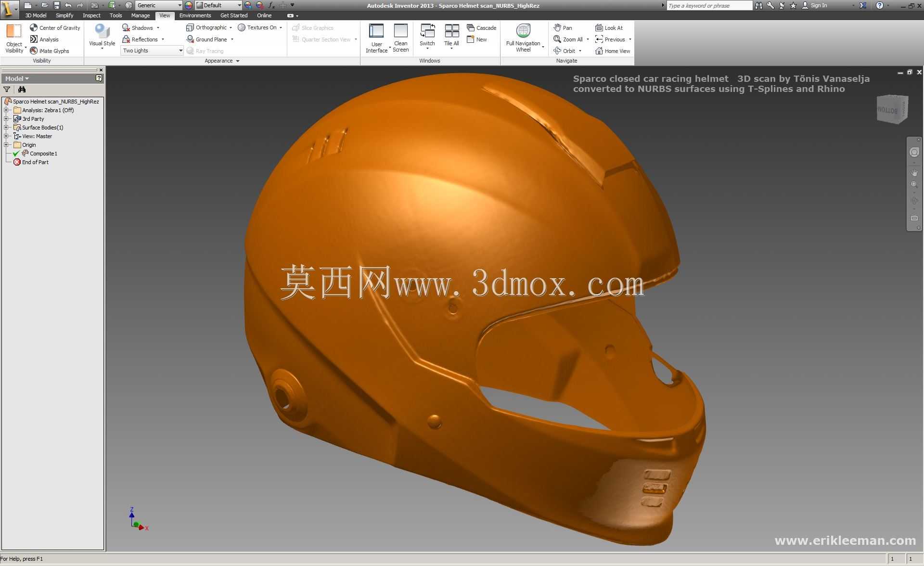Click the keyword search input field
The width and height of the screenshot is (924, 566).
pos(709,5)
